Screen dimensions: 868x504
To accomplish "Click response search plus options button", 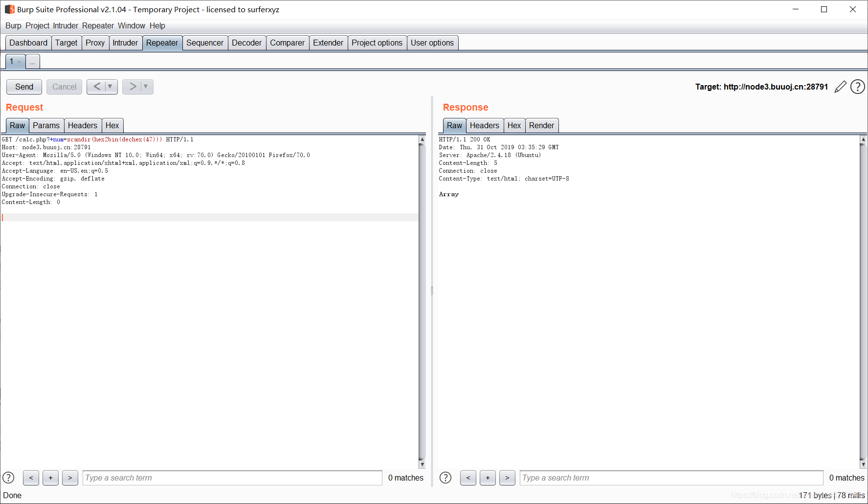I will pos(488,478).
